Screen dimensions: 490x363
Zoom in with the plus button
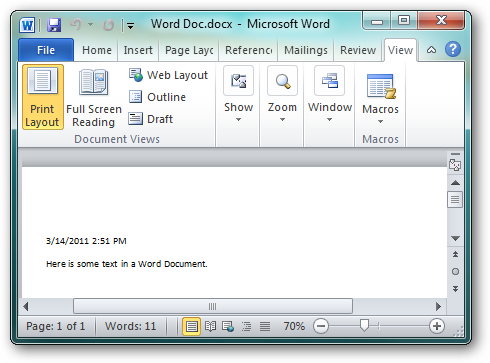[x=437, y=326]
